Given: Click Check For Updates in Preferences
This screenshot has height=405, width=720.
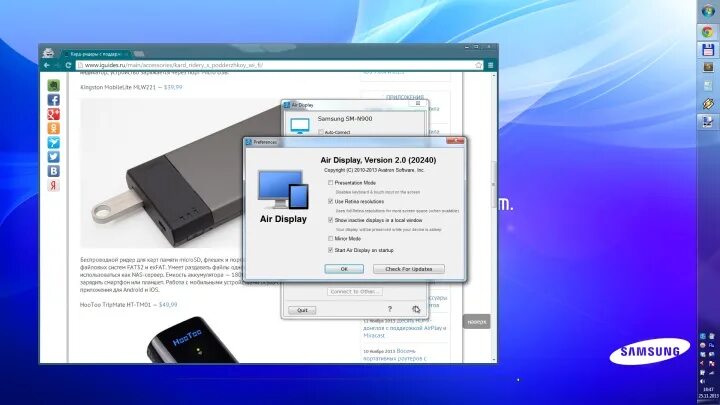Looking at the screenshot, I should coord(409,269).
